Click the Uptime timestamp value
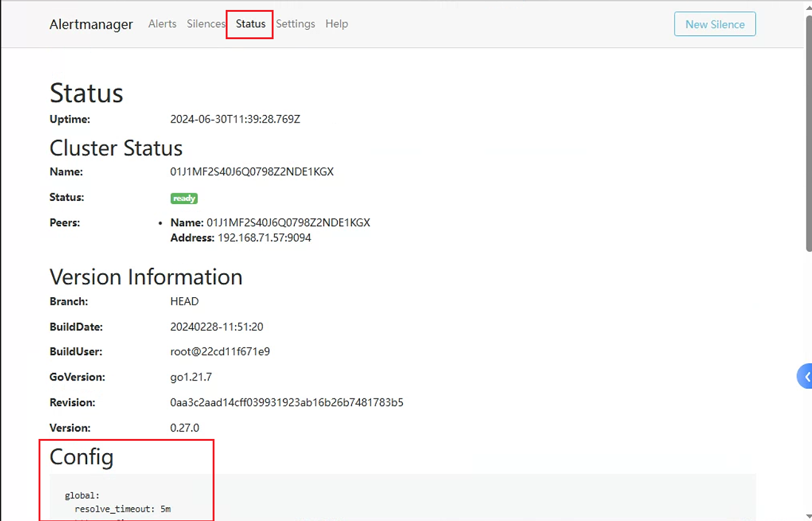This screenshot has height=521, width=812. tap(235, 119)
